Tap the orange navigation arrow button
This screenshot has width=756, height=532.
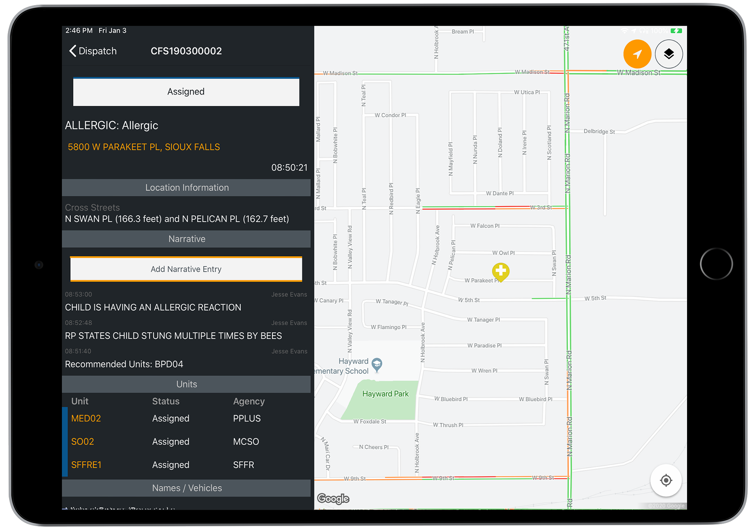coord(637,54)
